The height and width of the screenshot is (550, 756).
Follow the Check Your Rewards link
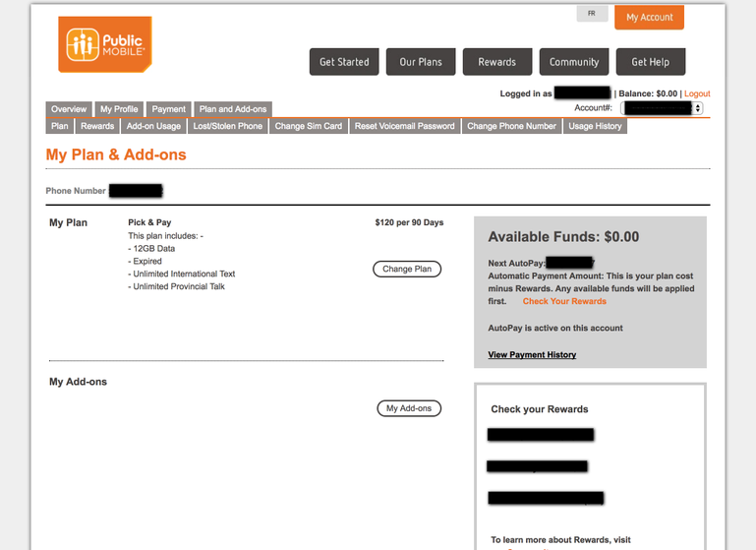(x=564, y=301)
